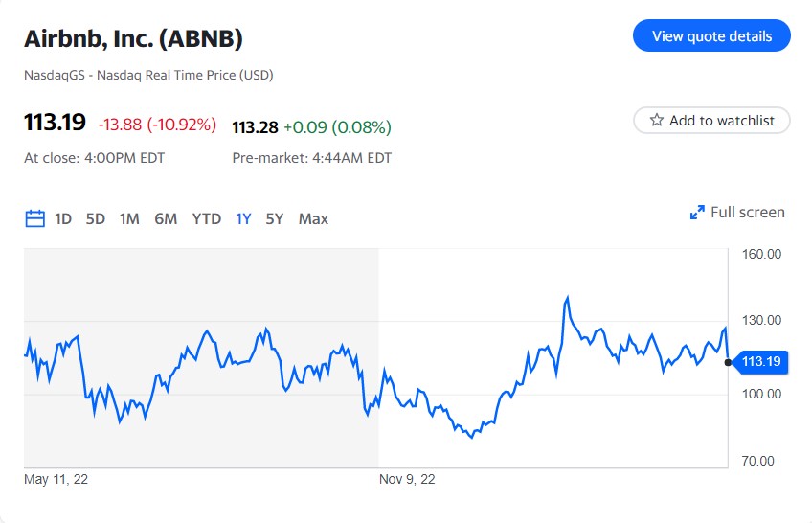Viewport: 812px width, 523px height.
Task: Choose the YTD time range
Action: pyautogui.click(x=207, y=219)
